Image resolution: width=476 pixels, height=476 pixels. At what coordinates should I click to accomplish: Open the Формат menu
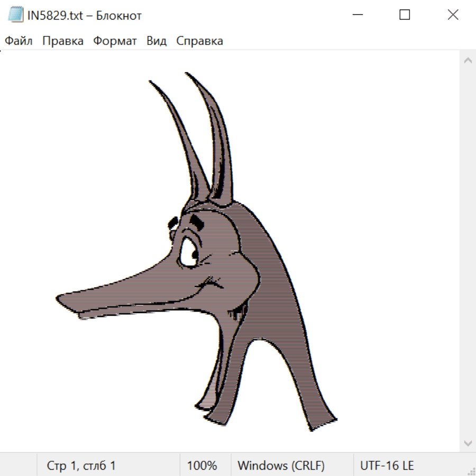(115, 41)
